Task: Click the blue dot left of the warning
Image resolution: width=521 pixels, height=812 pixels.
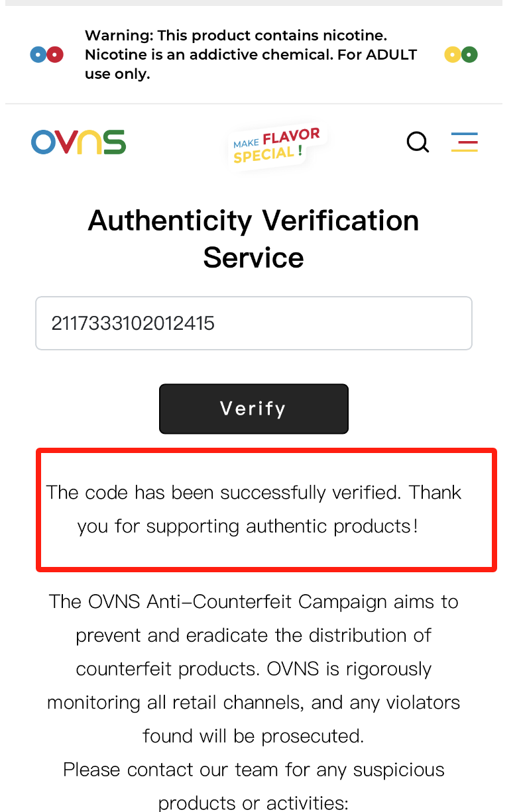Action: point(38,54)
